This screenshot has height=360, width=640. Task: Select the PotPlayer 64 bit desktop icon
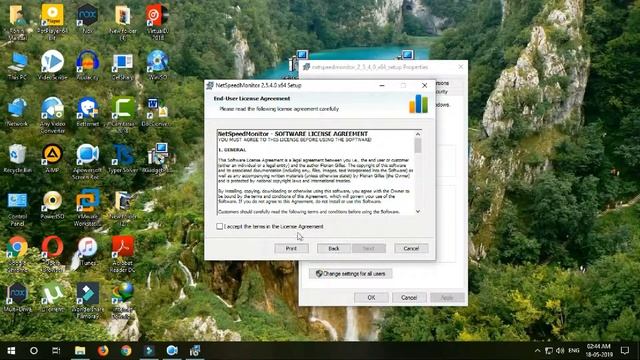[52, 21]
